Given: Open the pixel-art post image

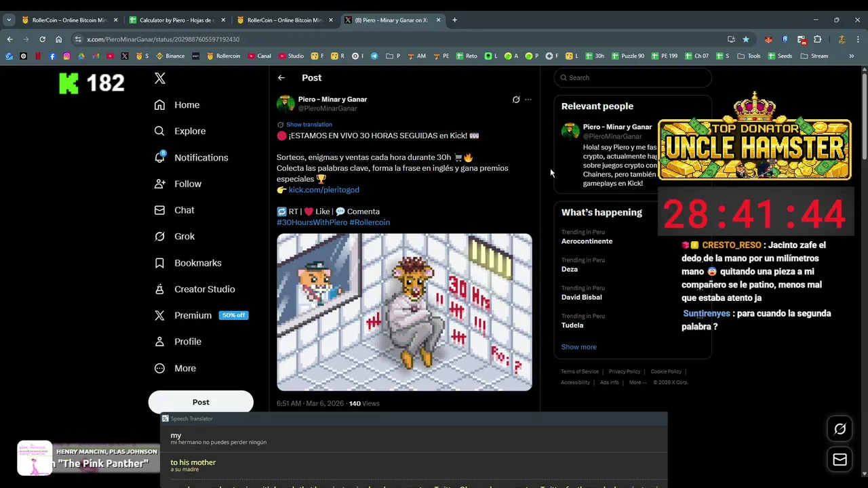Looking at the screenshot, I should [x=404, y=312].
